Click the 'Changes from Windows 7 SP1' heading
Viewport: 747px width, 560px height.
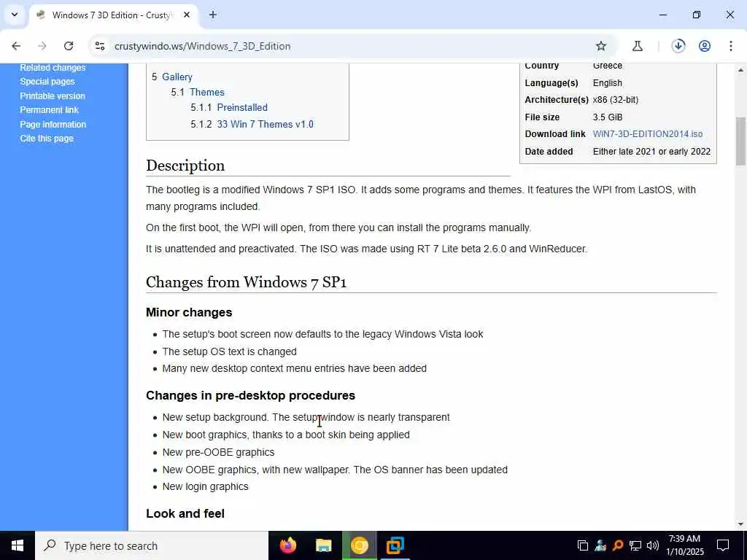(x=246, y=282)
